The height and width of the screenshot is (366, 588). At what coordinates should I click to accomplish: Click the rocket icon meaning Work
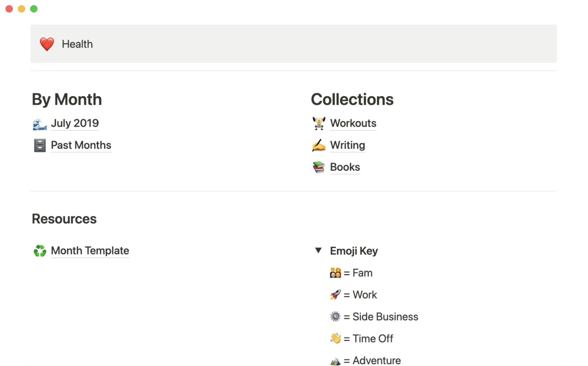pos(335,295)
